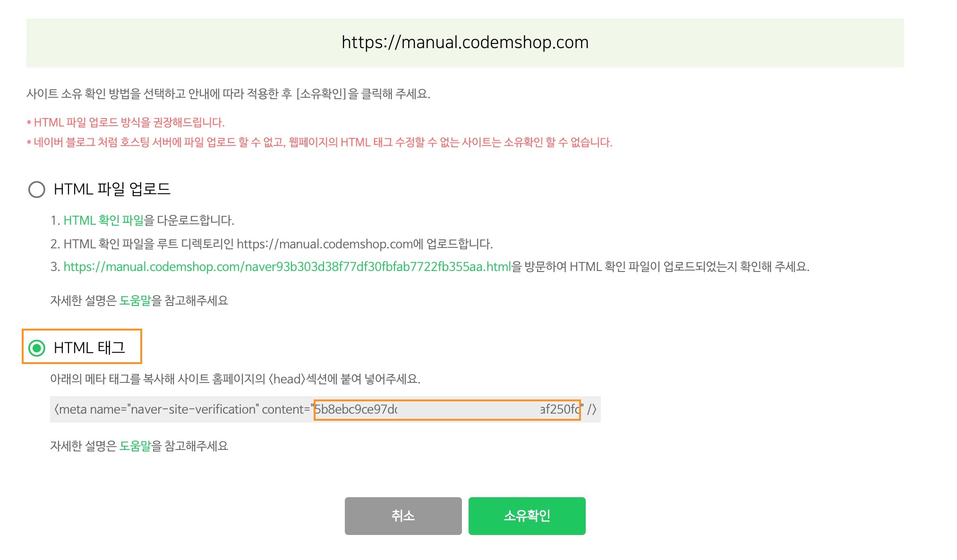Click the naver-site-verification meta tag name text

pyautogui.click(x=195, y=409)
